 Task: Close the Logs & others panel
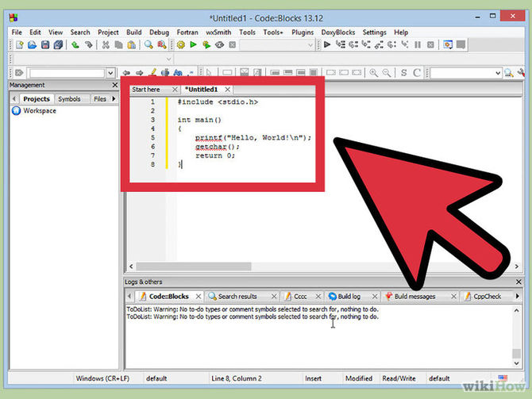pos(519,282)
